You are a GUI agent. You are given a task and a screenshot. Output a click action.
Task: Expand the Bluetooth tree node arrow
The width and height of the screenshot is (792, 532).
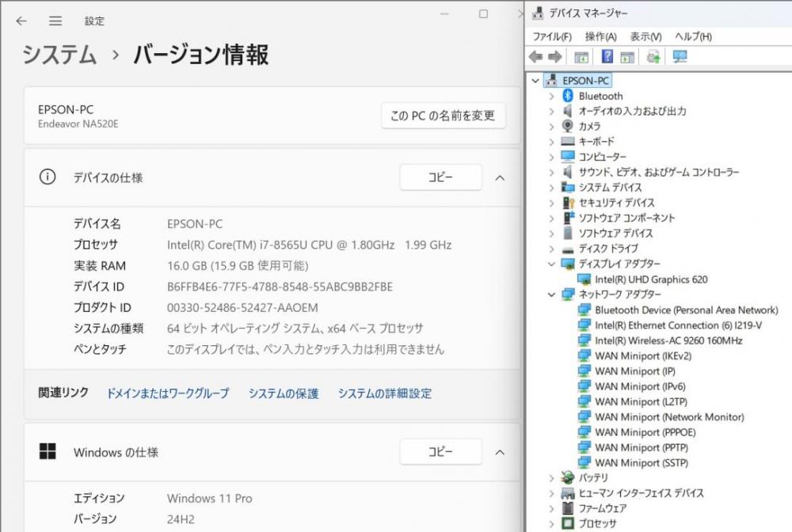coord(551,96)
